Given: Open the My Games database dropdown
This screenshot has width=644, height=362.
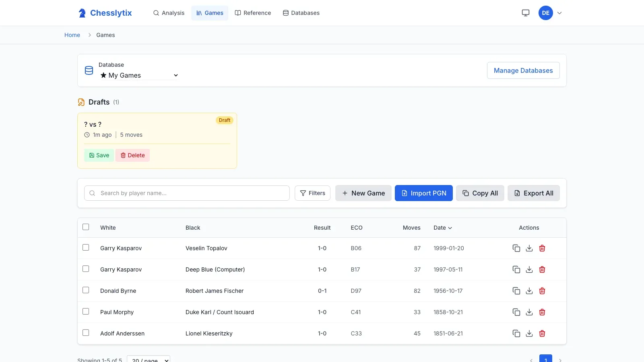Looking at the screenshot, I should point(139,75).
